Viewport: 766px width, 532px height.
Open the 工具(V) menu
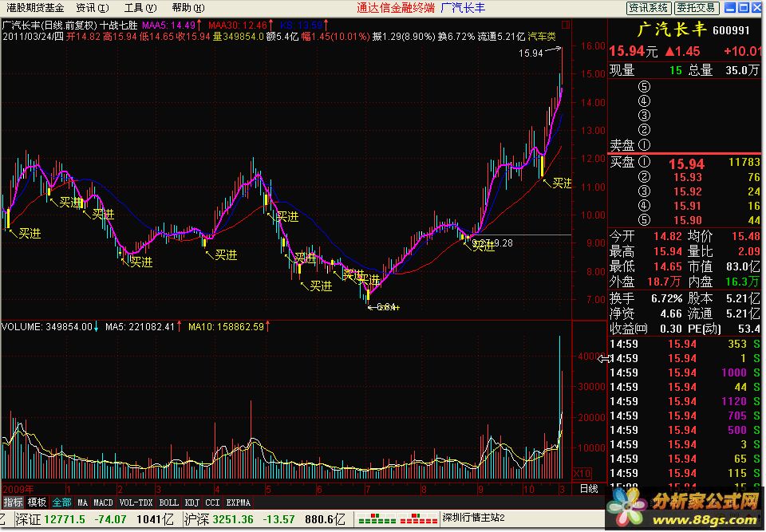[140, 8]
